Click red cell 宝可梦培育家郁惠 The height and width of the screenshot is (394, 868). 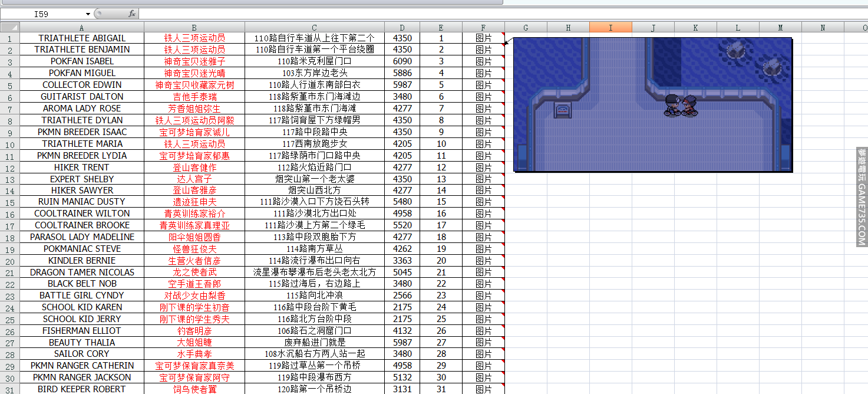194,156
